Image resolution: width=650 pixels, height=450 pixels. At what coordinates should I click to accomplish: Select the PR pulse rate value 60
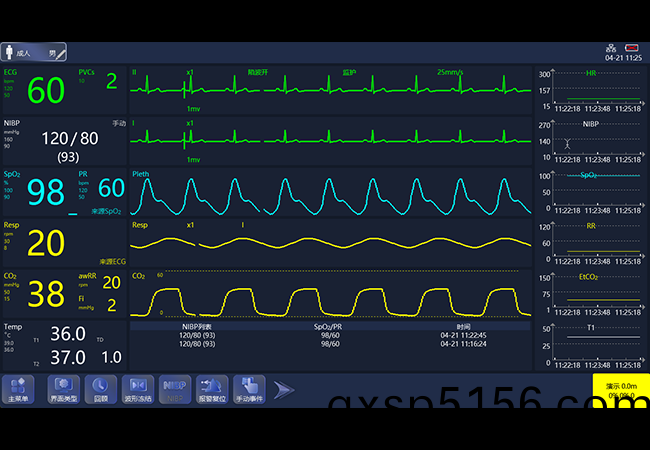tap(112, 188)
